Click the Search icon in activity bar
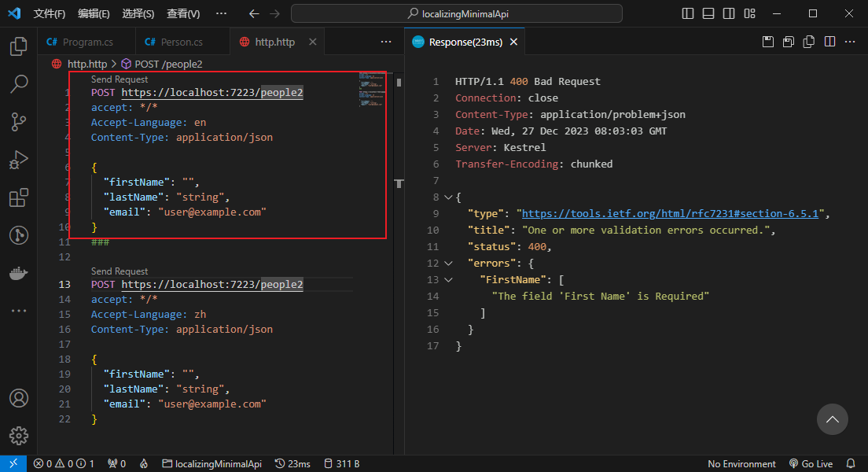This screenshot has width=868, height=472. 19,84
